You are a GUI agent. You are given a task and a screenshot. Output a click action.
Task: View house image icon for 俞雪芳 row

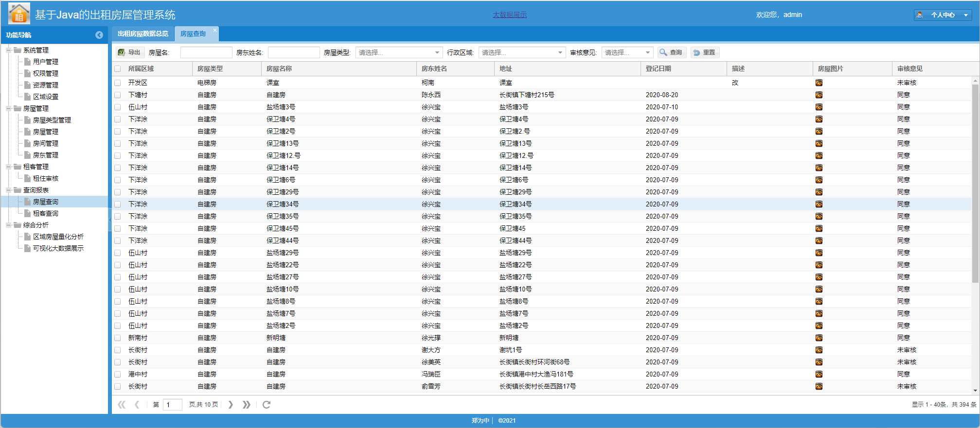tap(819, 387)
